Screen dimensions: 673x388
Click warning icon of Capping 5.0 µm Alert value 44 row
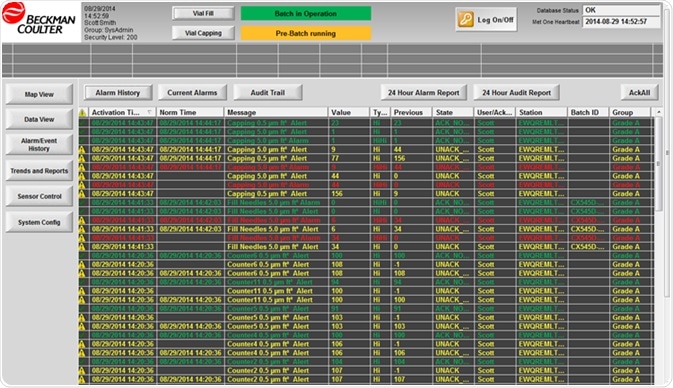tap(82, 176)
